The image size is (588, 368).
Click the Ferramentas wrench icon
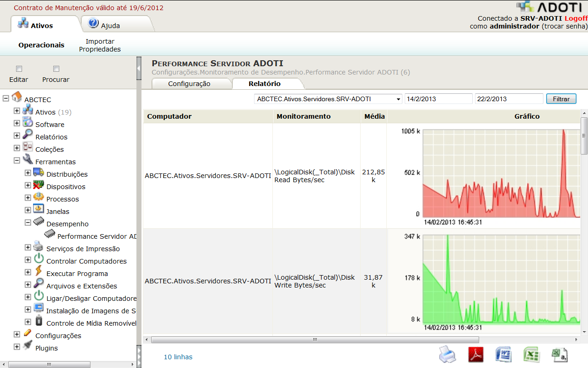pos(28,160)
